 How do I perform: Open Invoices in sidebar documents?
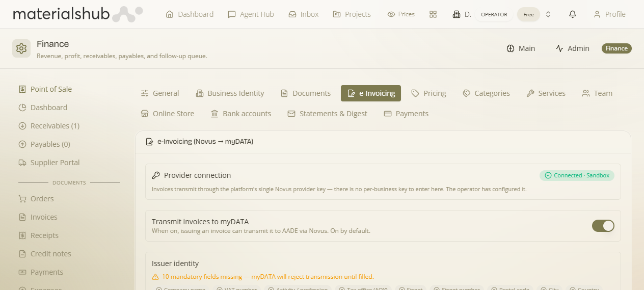coord(38,217)
